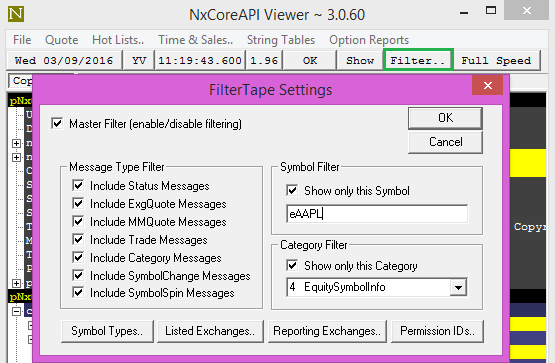This screenshot has width=555, height=363.
Task: Toggle Include Category Messages checkbox
Action: [78, 258]
